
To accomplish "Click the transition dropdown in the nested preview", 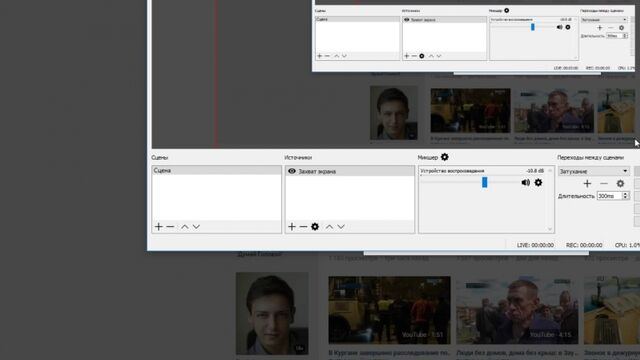I will click(x=604, y=20).
